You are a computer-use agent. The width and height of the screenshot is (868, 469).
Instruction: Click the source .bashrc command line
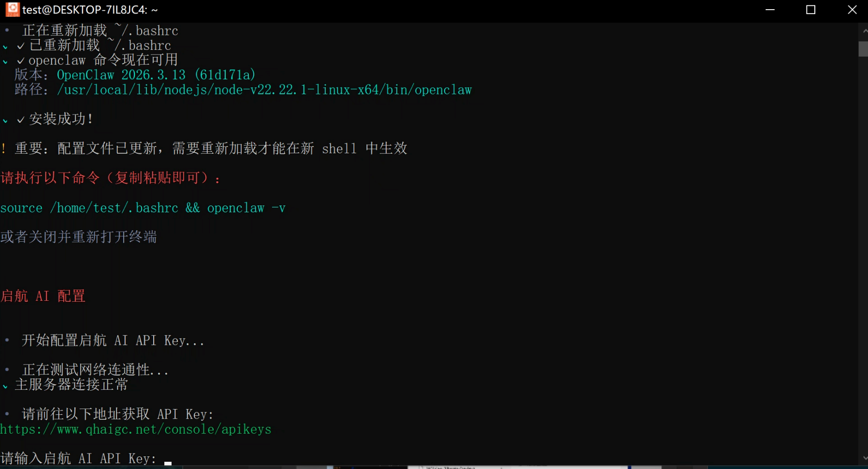143,208
